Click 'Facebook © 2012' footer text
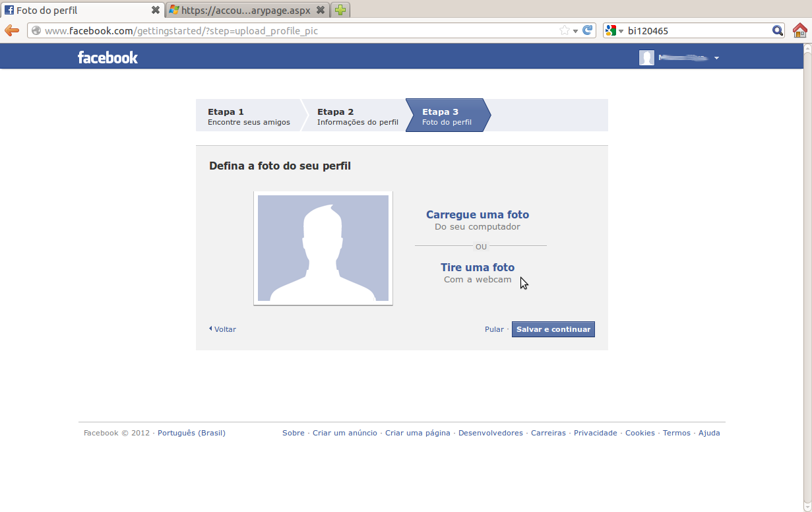The width and height of the screenshot is (812, 512). 117,433
